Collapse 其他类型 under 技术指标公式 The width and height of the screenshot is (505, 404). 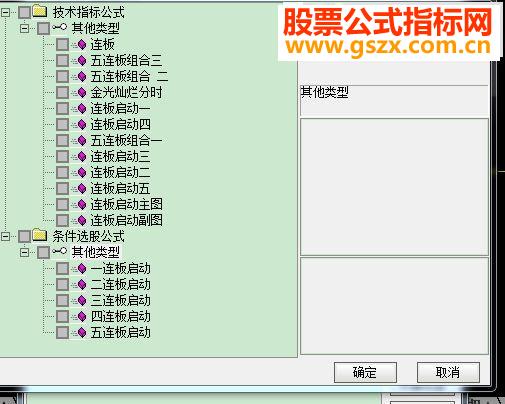click(x=24, y=28)
